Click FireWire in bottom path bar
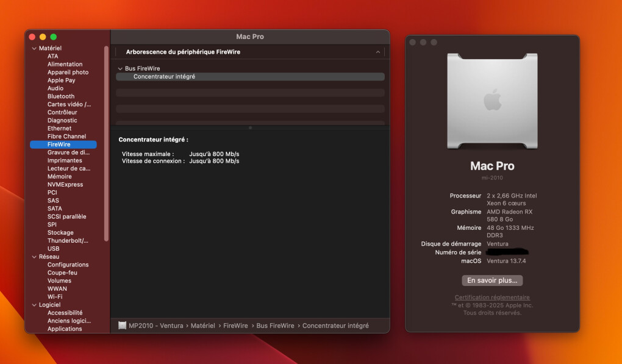This screenshot has height=364, width=622. (x=235, y=326)
